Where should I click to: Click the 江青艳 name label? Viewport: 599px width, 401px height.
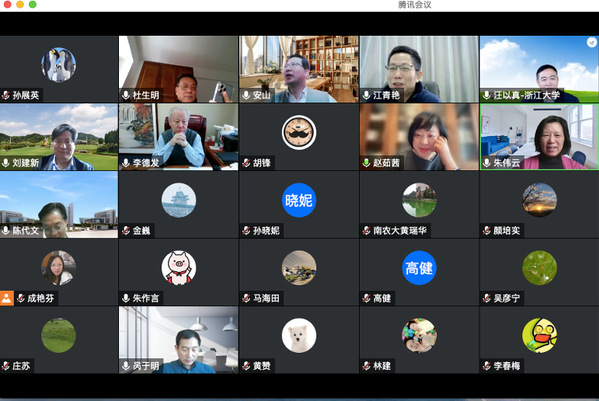tap(386, 95)
